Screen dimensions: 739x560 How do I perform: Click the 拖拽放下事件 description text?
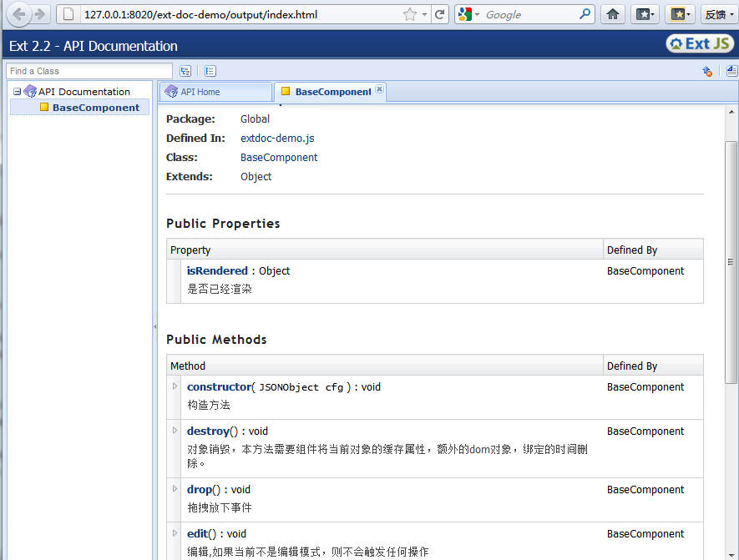[x=220, y=507]
